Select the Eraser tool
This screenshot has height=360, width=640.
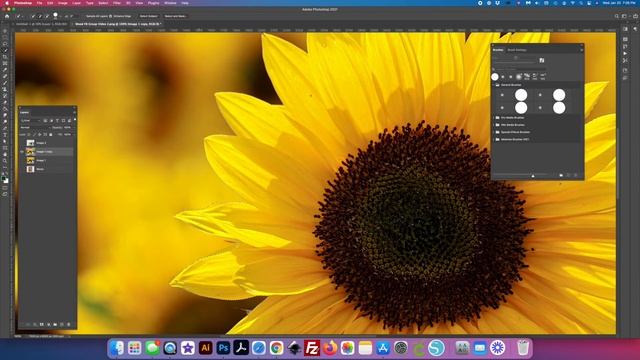point(5,102)
